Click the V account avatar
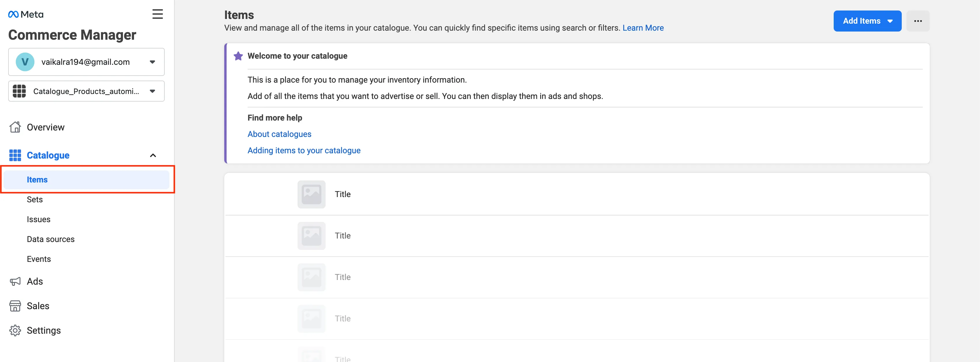Screen dimensions: 980x362 [25, 62]
